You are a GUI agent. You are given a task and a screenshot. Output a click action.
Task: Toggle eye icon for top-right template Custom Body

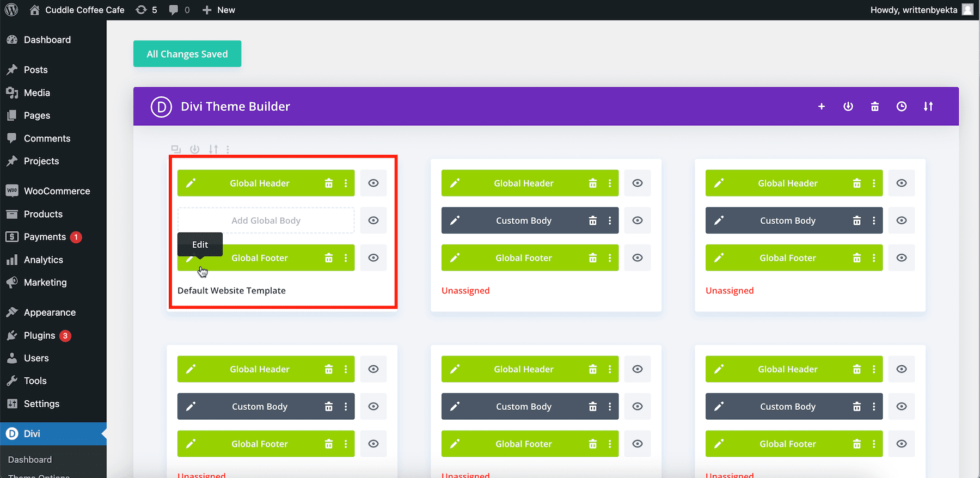[902, 220]
